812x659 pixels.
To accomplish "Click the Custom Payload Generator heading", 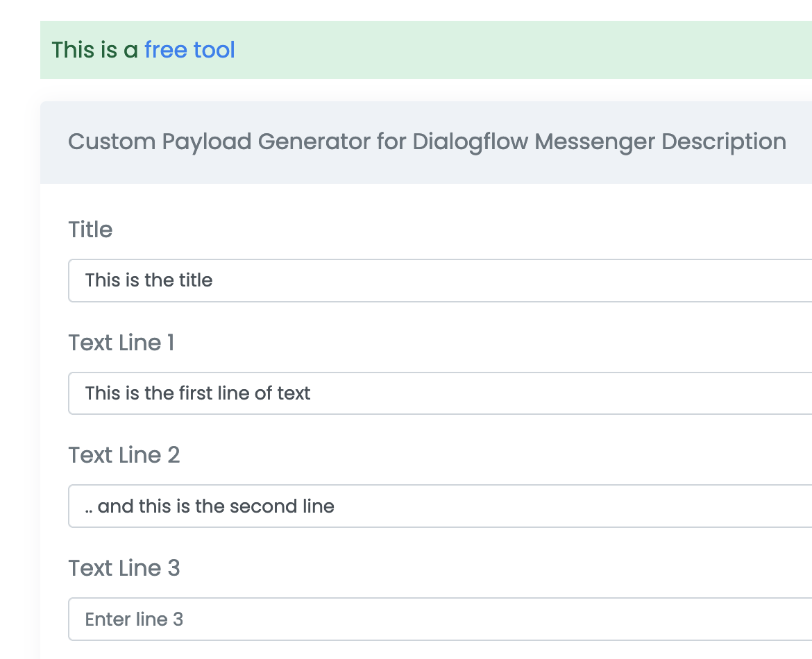I will pyautogui.click(x=428, y=142).
